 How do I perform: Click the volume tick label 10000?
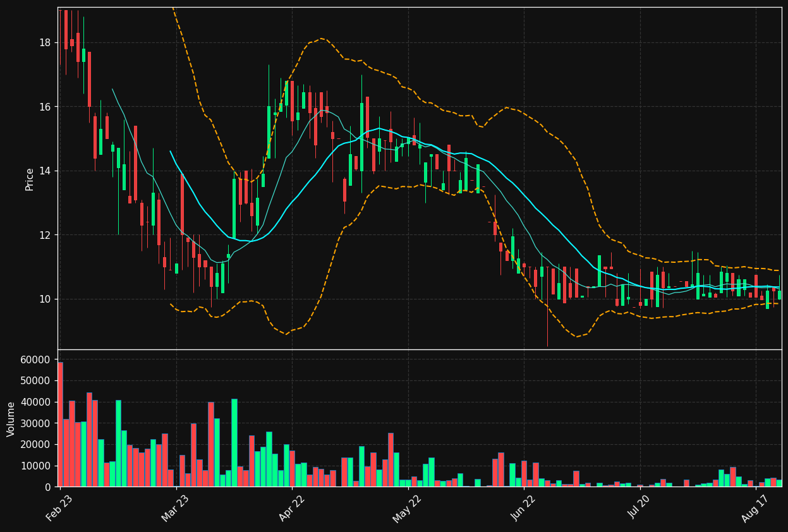tap(36, 466)
